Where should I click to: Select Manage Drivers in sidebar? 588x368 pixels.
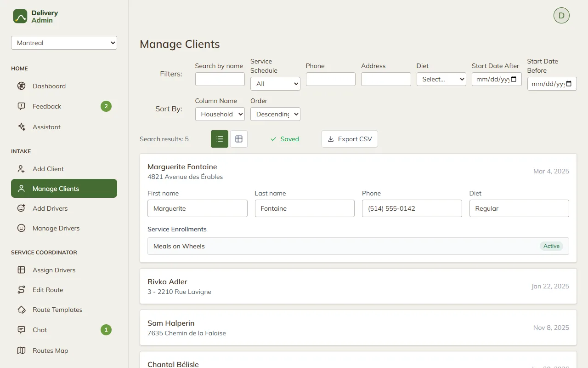64,228
